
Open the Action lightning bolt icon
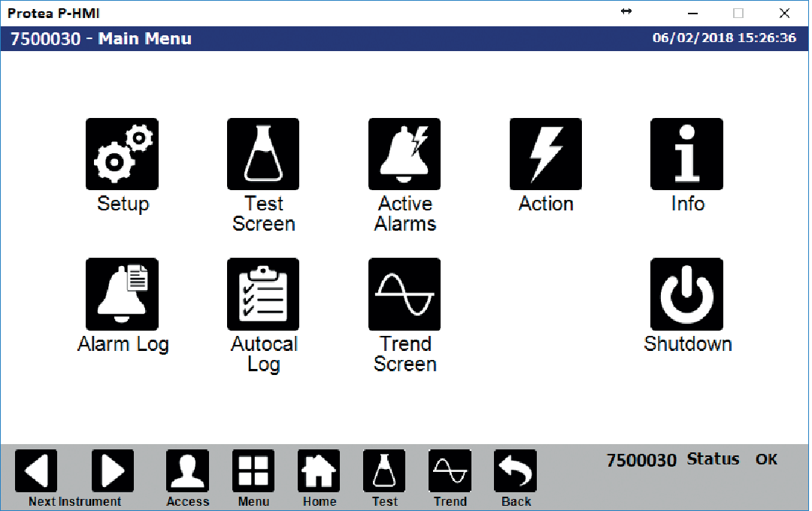coord(545,154)
